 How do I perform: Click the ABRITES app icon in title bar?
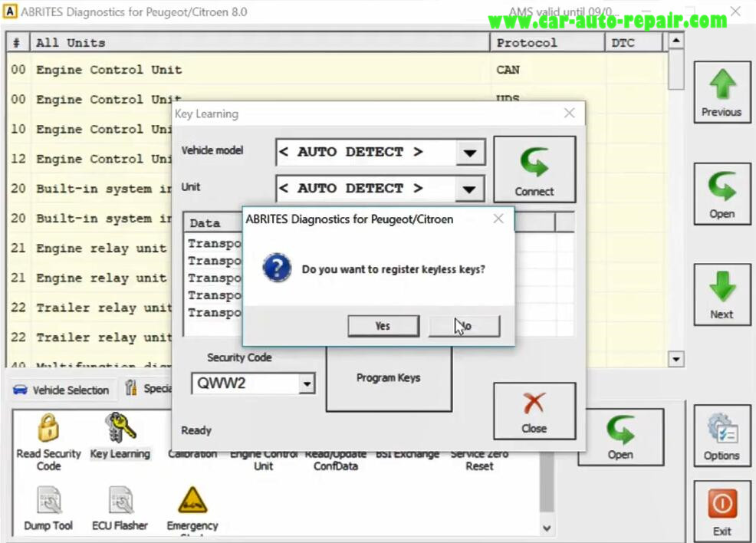(x=10, y=12)
